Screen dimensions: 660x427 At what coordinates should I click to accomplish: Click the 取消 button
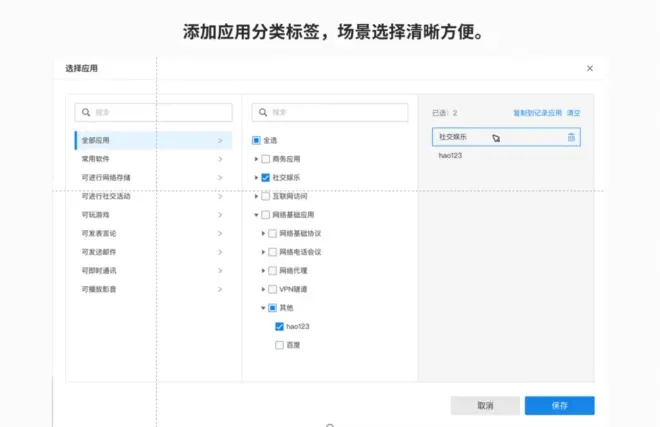(485, 405)
